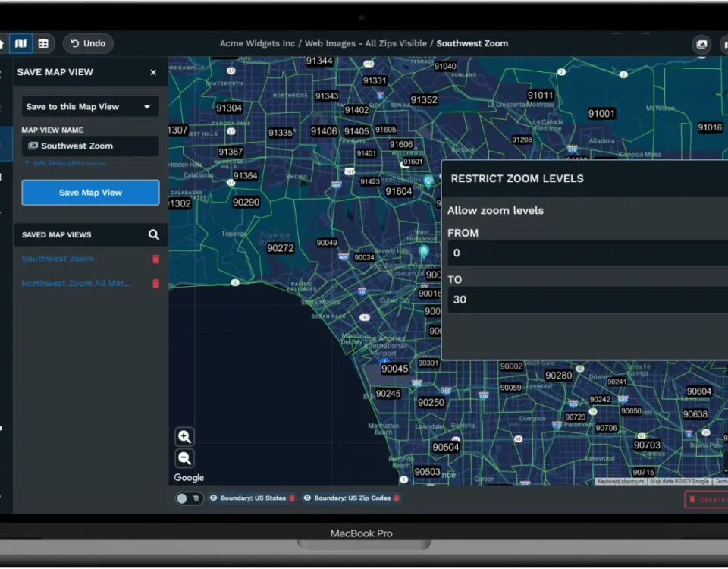The height and width of the screenshot is (569, 728).
Task: Click the Map View Name text field
Action: pos(90,146)
